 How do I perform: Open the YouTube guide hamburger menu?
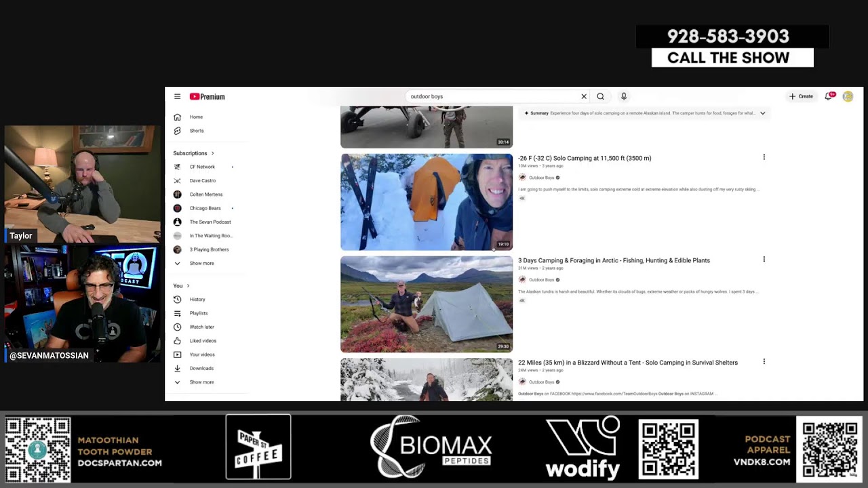[177, 96]
